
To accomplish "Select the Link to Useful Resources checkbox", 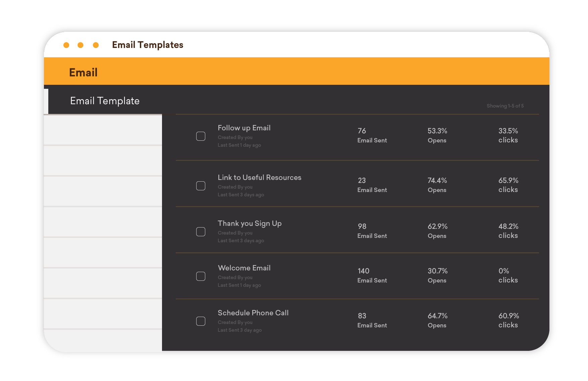I will click(201, 186).
